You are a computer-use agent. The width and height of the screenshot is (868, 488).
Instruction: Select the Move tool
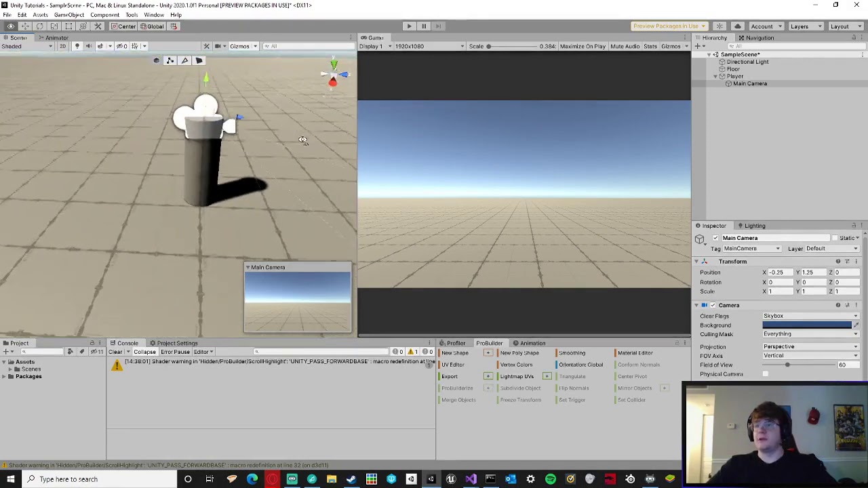coord(25,26)
